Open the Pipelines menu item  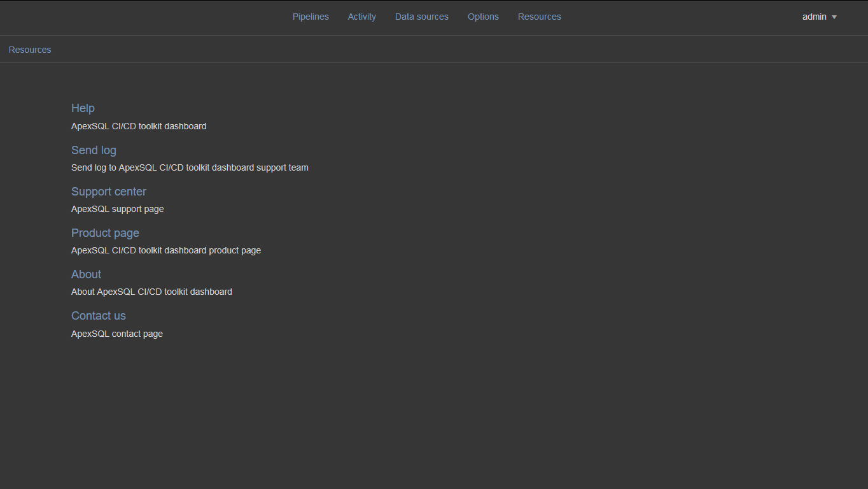coord(311,17)
